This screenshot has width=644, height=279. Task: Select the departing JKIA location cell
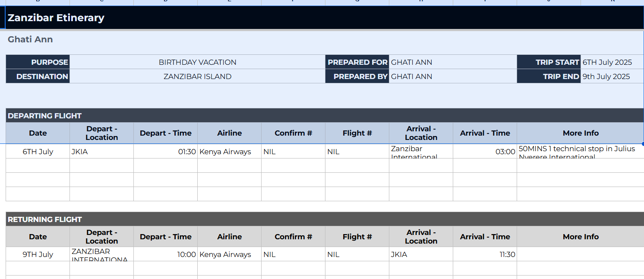pyautogui.click(x=101, y=152)
